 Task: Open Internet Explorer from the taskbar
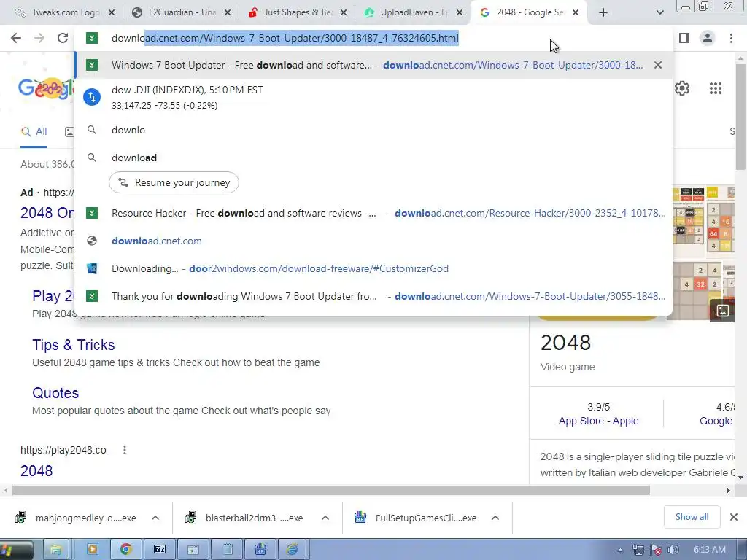(292, 550)
